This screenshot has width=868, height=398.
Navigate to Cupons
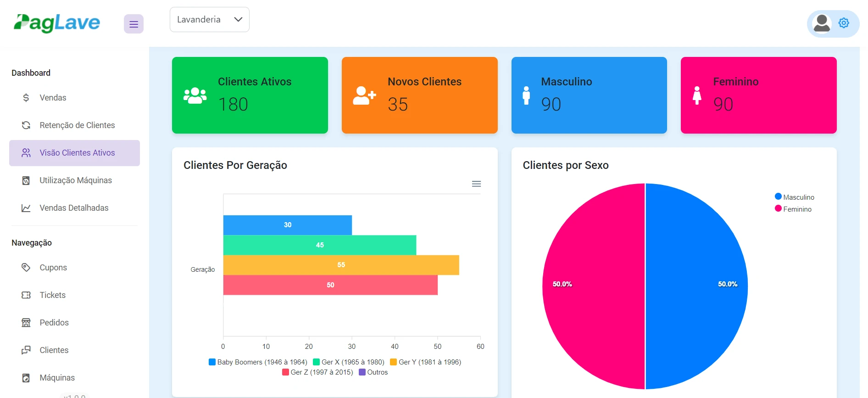(74, 268)
